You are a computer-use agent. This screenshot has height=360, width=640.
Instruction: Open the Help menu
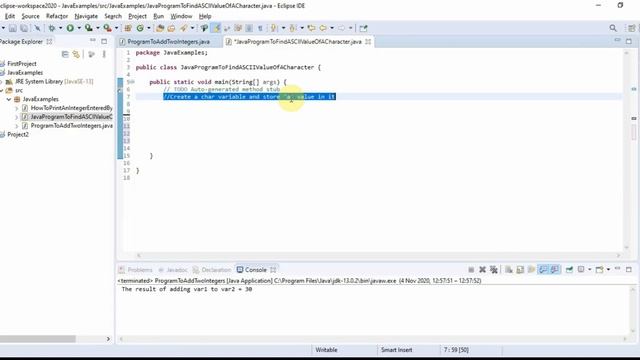(205, 16)
